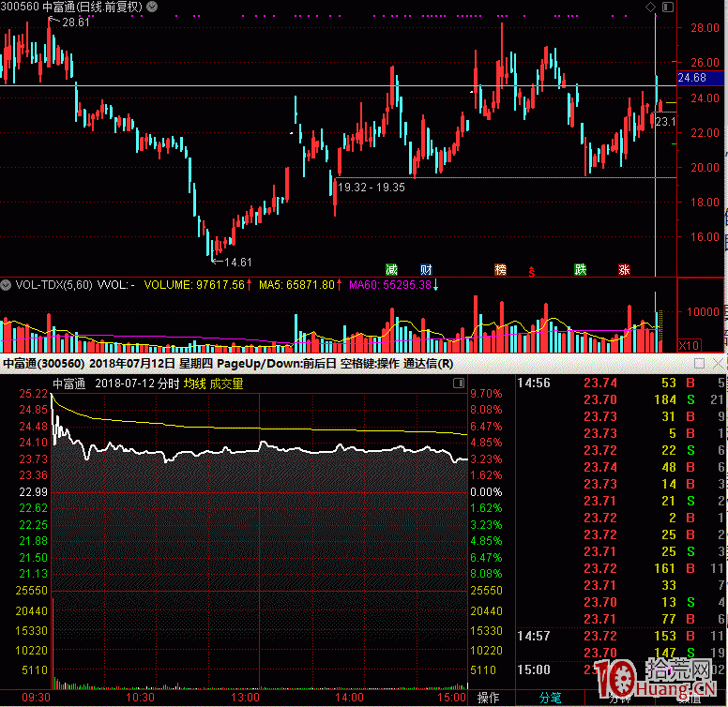Click the 14:56 timestamp in tick list
Viewport: 728px width, 707px height.
pos(534,383)
